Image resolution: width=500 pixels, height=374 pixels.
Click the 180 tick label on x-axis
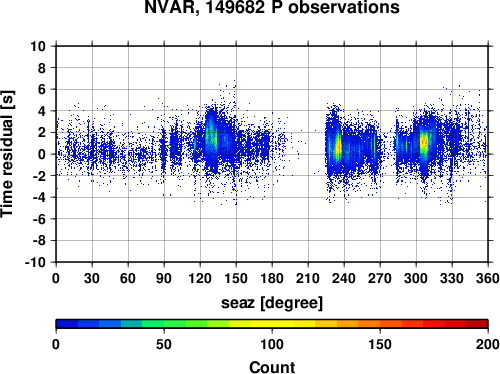click(x=272, y=278)
